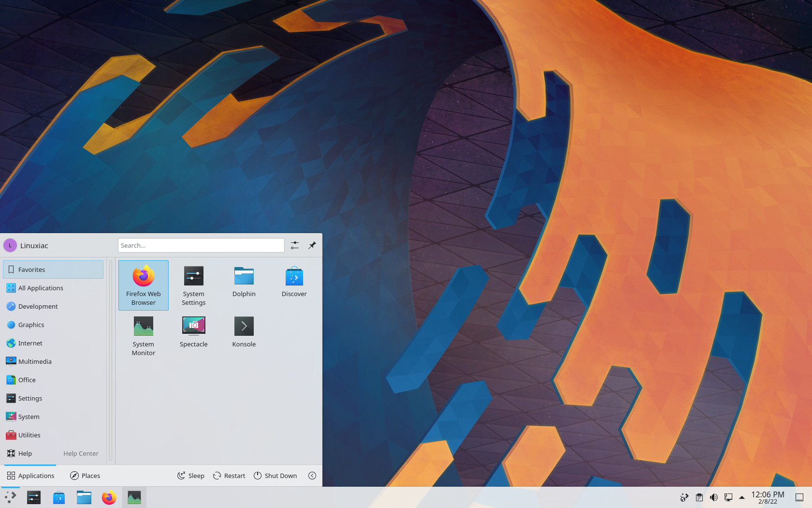Screen dimensions: 812x508
Task: Open Settings category in sidebar
Action: click(53, 398)
